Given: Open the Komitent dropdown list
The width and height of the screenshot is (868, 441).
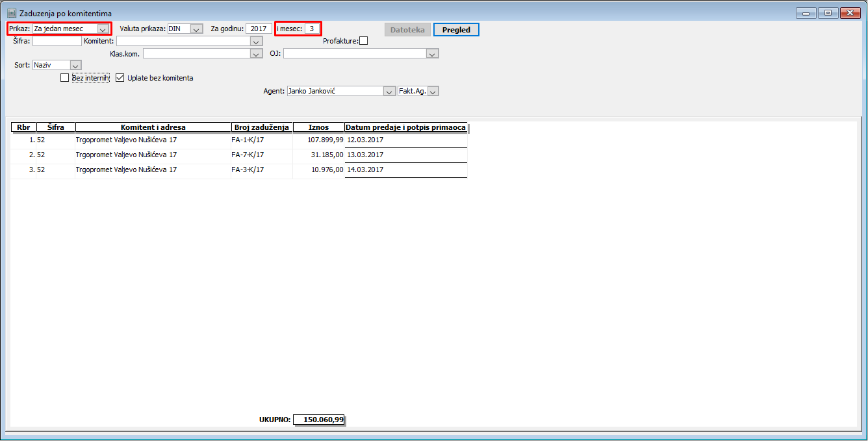Looking at the screenshot, I should tap(257, 41).
